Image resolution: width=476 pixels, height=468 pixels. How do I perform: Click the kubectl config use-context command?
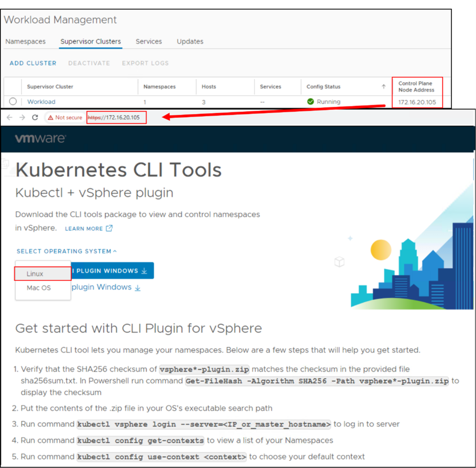(x=162, y=457)
